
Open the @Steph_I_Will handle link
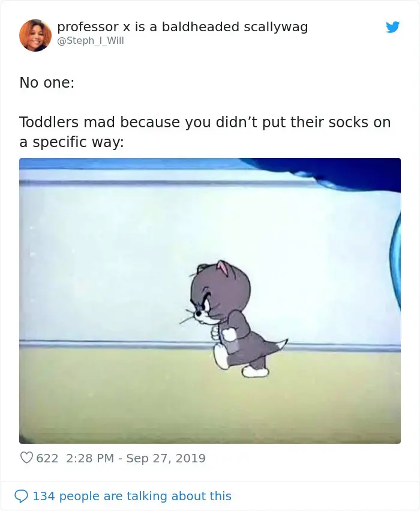(x=91, y=40)
